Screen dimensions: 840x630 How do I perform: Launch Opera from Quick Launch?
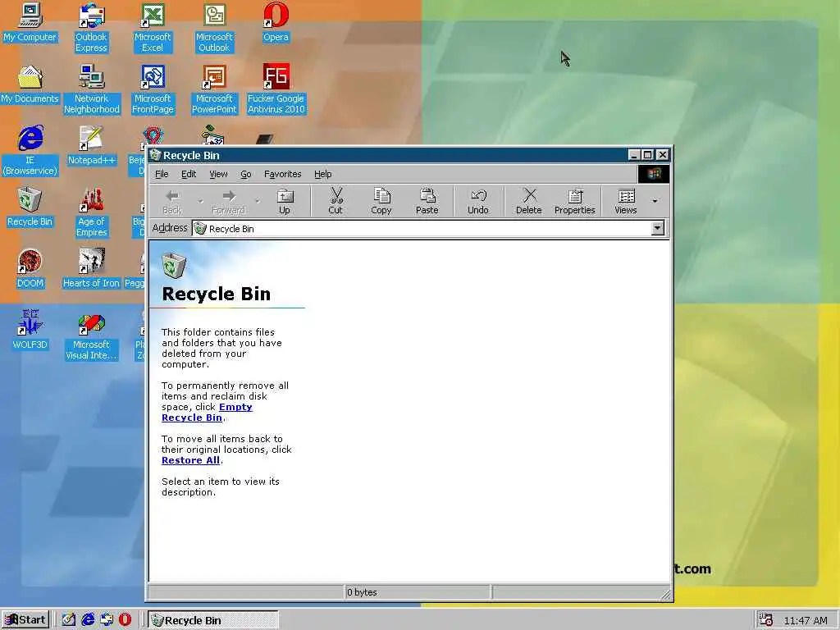[125, 620]
